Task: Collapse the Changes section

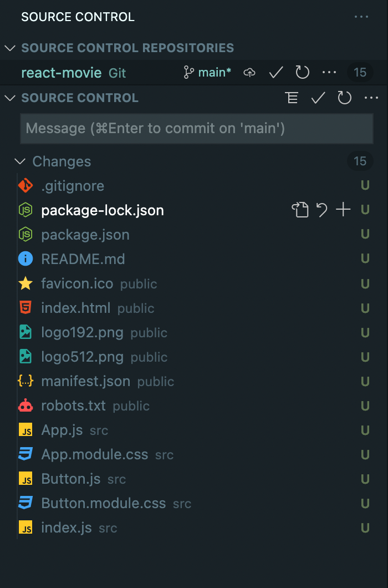Action: point(21,161)
